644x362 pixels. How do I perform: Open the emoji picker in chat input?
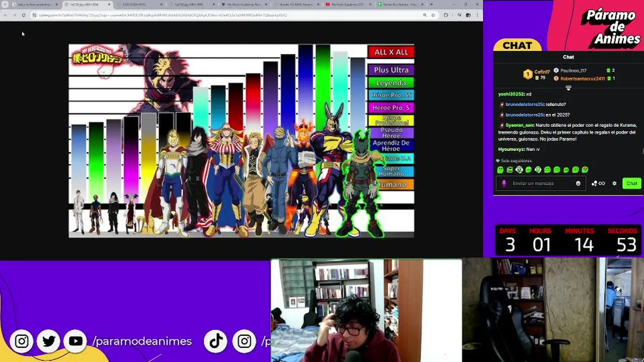[x=578, y=184]
